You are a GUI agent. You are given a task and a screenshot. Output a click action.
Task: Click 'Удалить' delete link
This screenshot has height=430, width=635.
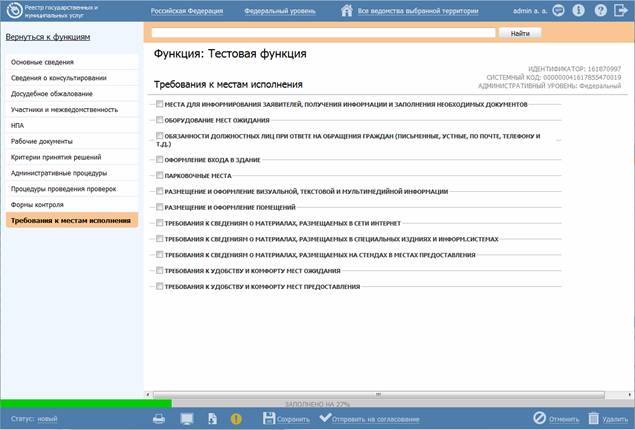(615, 419)
